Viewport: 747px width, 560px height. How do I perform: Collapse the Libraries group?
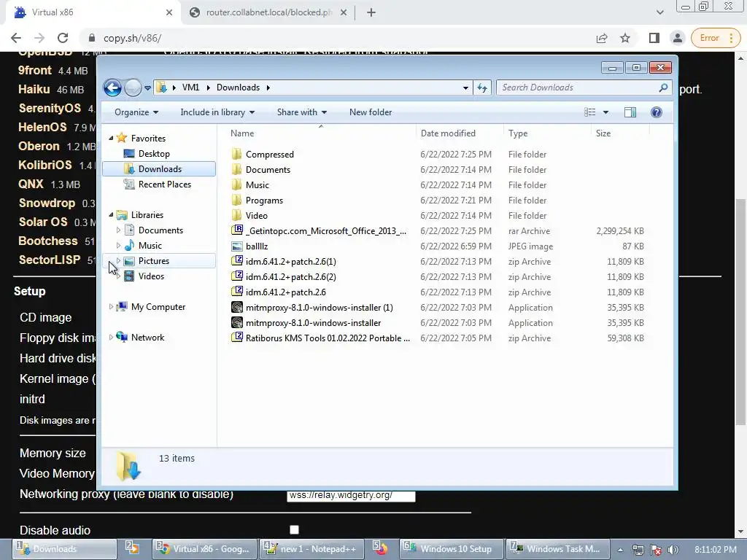coord(111,215)
